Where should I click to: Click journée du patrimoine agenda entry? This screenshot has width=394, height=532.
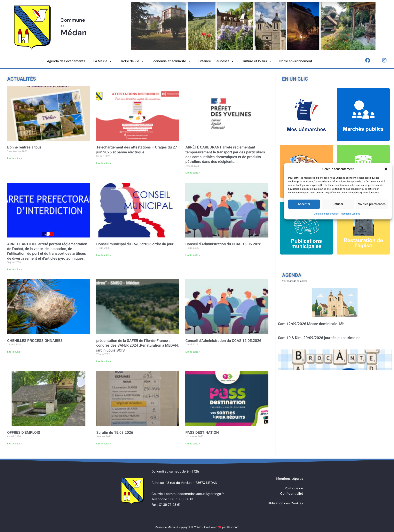(x=319, y=338)
